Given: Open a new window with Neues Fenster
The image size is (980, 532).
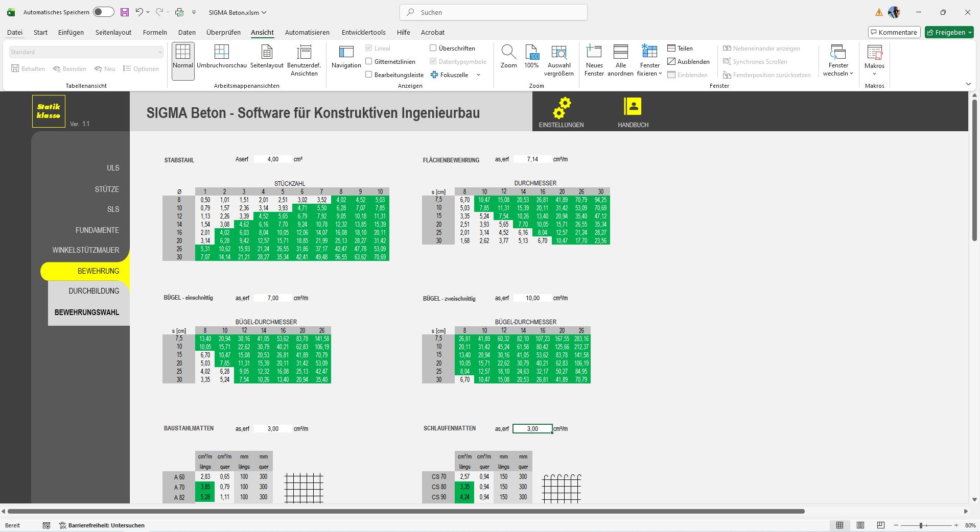Looking at the screenshot, I should tap(594, 52).
